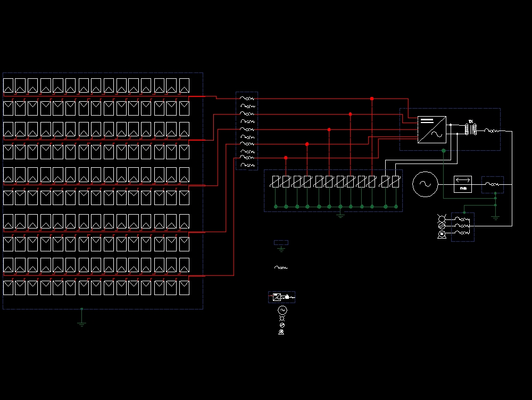Click the TX transformer symbol beside the inverter
This screenshot has height=400, width=532.
[x=471, y=129]
